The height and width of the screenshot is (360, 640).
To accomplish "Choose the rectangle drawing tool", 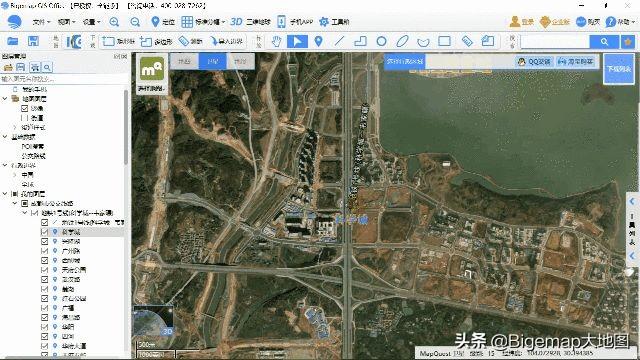I will coord(444,41).
